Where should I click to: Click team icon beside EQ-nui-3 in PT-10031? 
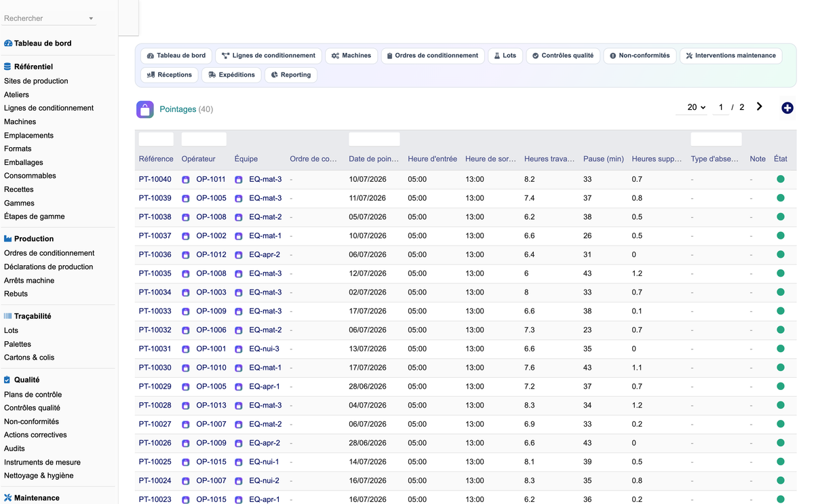[239, 349]
